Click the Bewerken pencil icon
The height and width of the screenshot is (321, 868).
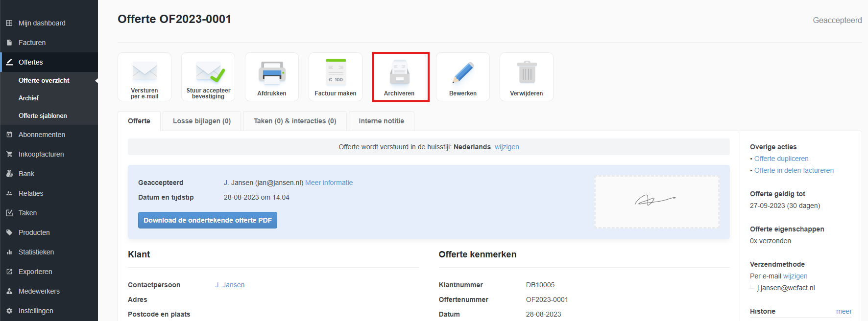[463, 72]
